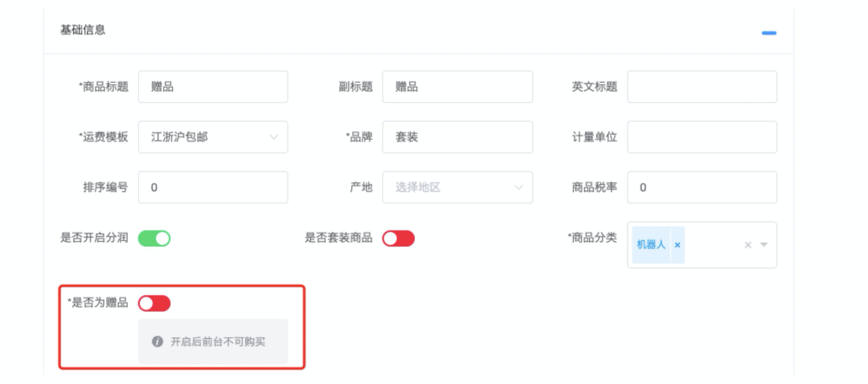Viewport: 868px width, 384px height.
Task: Focus the 副标题 text field
Action: pos(457,87)
